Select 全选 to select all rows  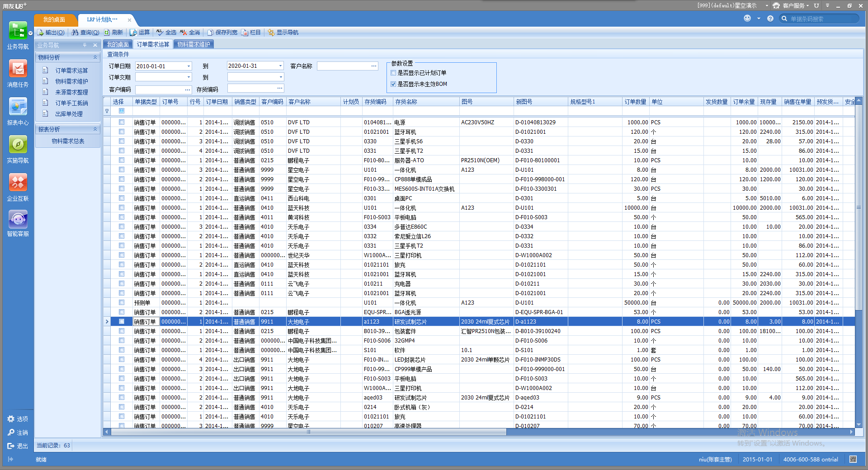166,32
